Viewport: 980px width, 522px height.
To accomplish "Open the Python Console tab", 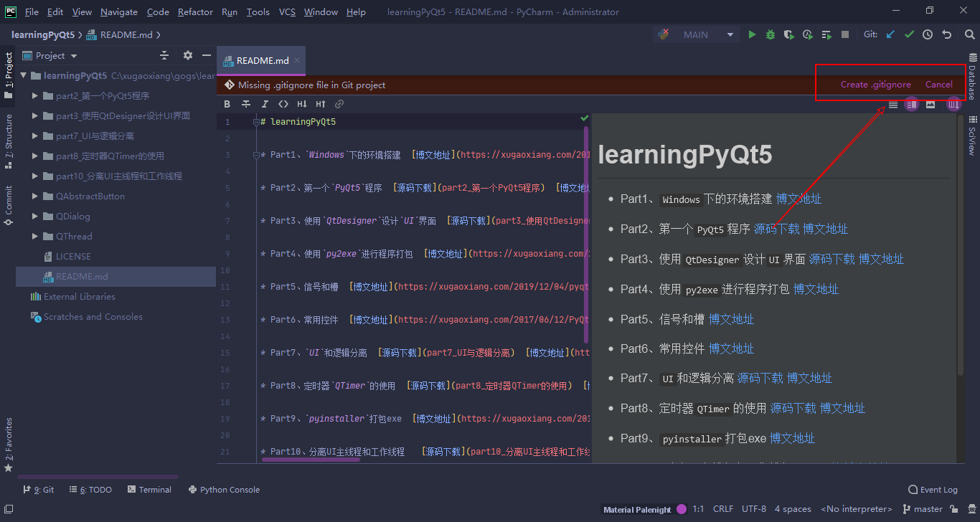I will [224, 490].
